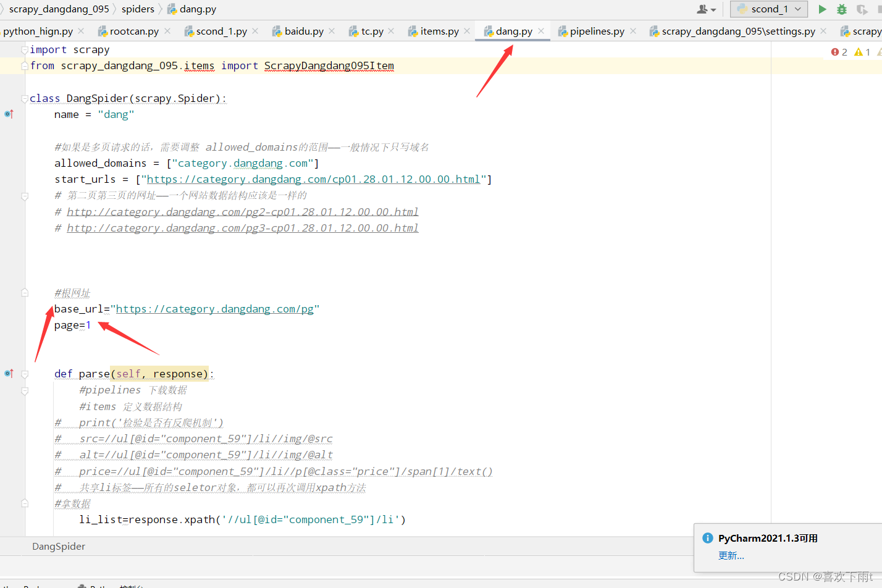The width and height of the screenshot is (882, 588).
Task: Click the yellow warning indicator showing 1
Action: 862,52
